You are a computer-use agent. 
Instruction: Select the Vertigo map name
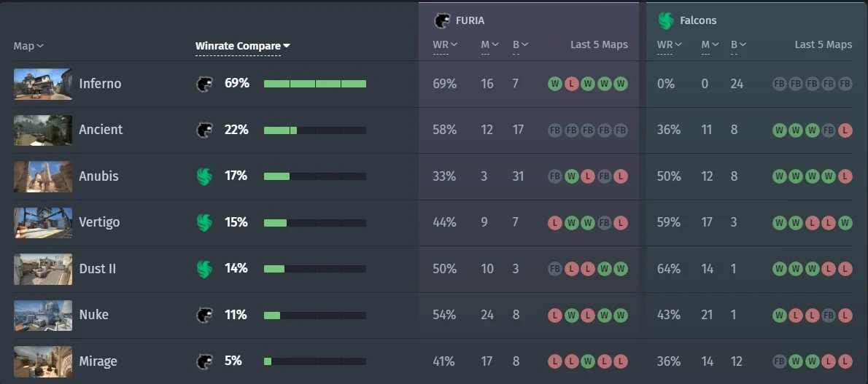(99, 222)
